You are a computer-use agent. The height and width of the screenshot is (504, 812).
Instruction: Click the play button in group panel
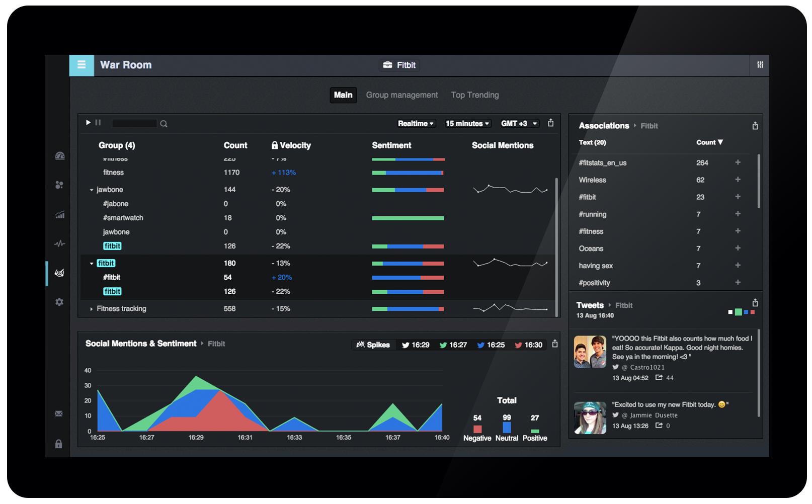click(x=88, y=123)
